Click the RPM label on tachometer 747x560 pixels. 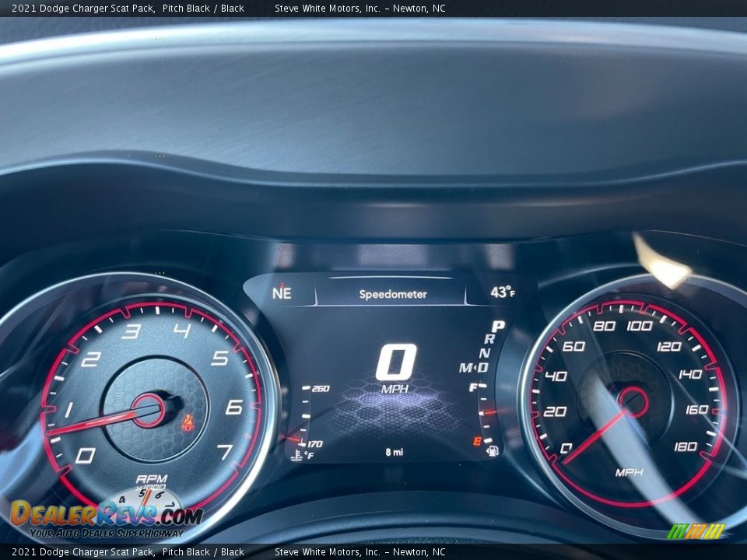click(152, 478)
